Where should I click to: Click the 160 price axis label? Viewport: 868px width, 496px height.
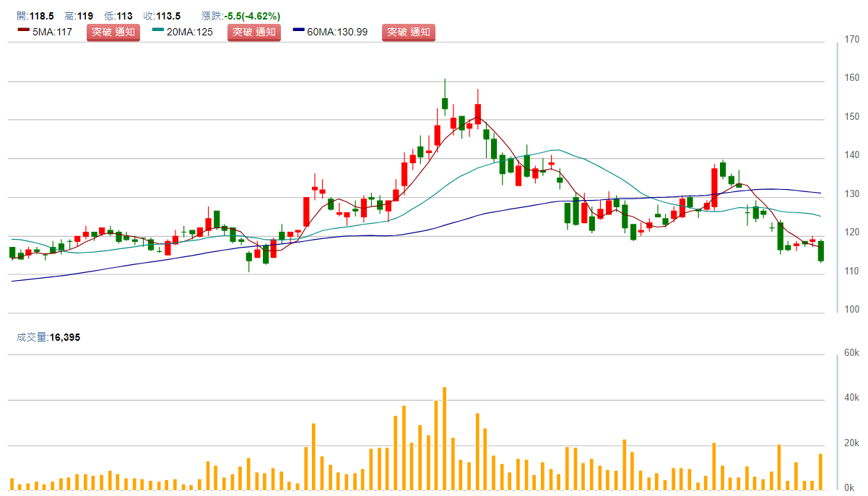852,78
